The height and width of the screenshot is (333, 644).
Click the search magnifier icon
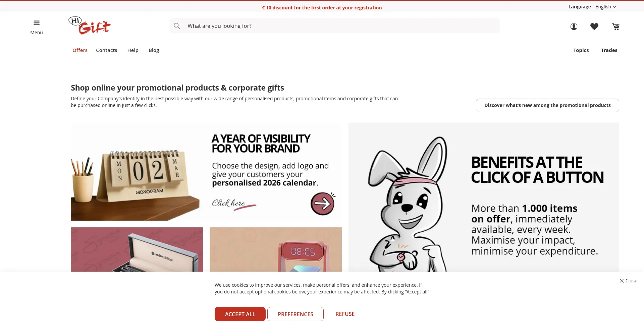(x=177, y=26)
